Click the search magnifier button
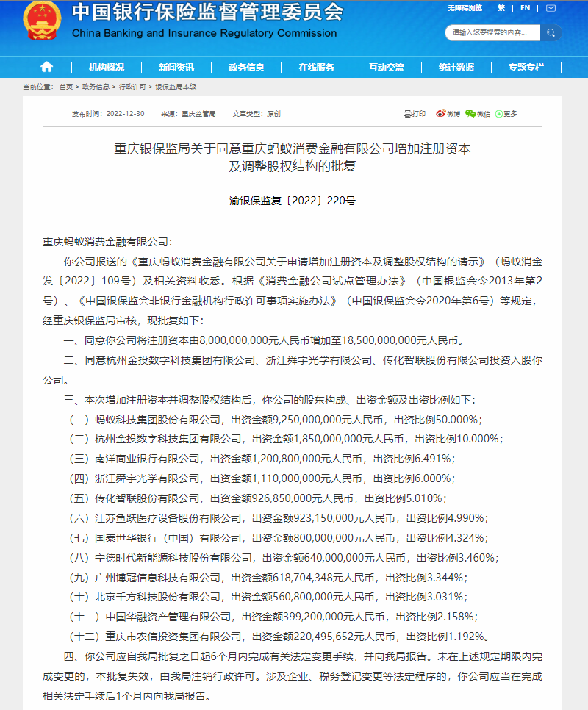Viewport: 588px width, 710px height. 551,32
